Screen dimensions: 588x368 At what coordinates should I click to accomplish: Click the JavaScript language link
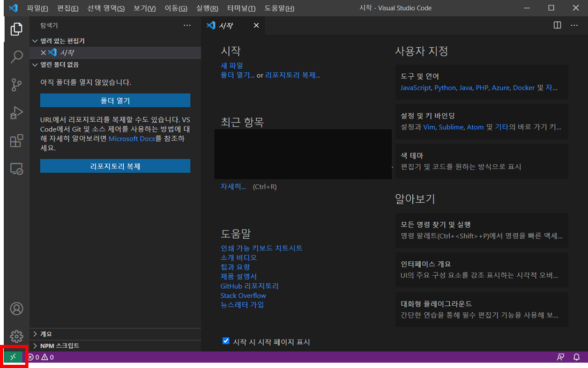(415, 87)
